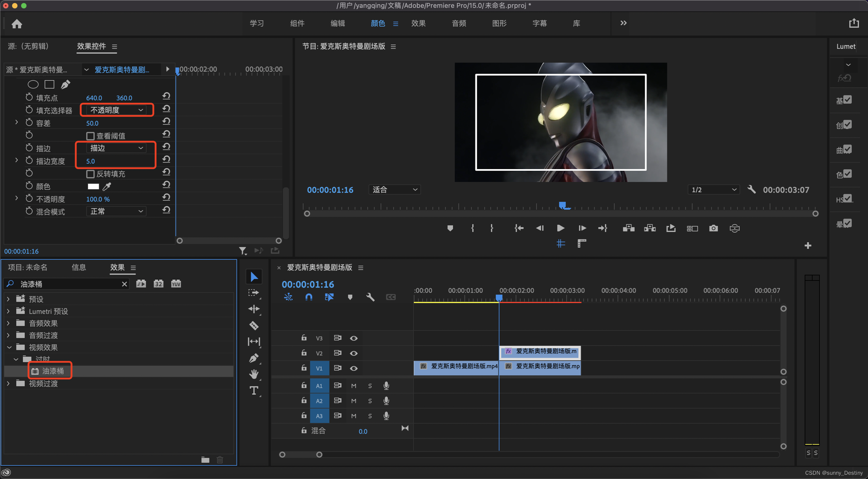
Task: Select the Hand tool
Action: pyautogui.click(x=254, y=374)
